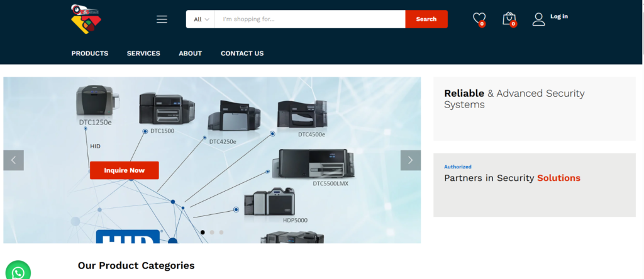Click the company logo in header
Image resolution: width=644 pixels, height=279 pixels.
tap(86, 19)
